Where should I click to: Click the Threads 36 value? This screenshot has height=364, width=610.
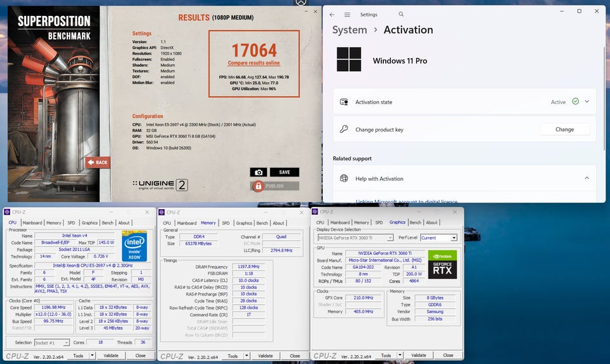point(143,342)
